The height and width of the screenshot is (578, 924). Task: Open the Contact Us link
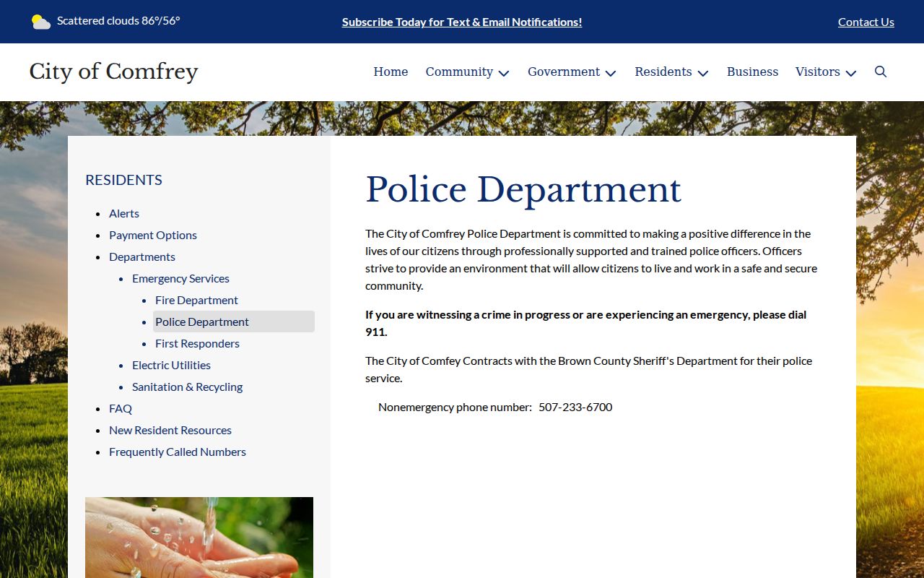tap(866, 22)
